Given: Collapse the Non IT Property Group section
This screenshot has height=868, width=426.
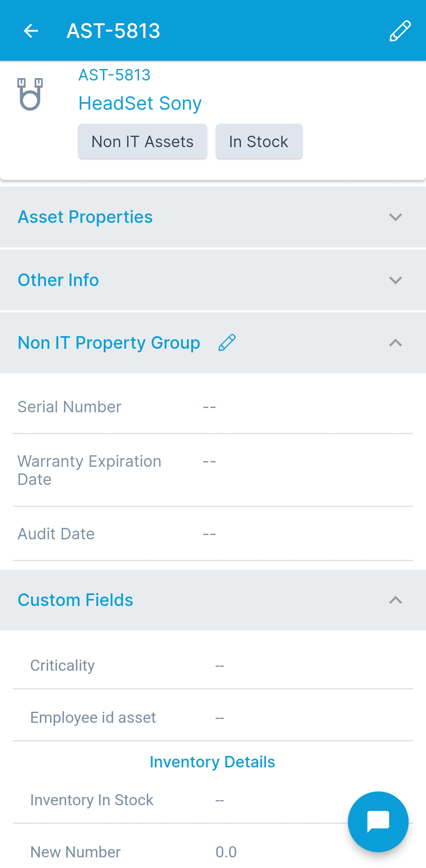Looking at the screenshot, I should 395,342.
